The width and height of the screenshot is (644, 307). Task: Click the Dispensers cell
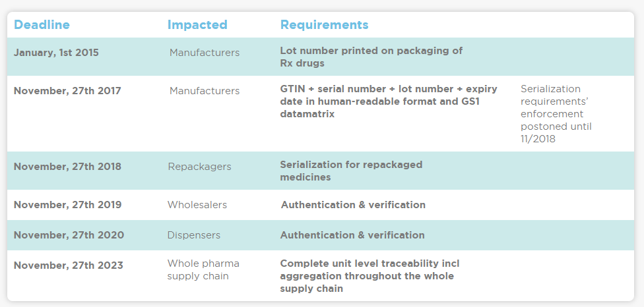click(x=194, y=235)
